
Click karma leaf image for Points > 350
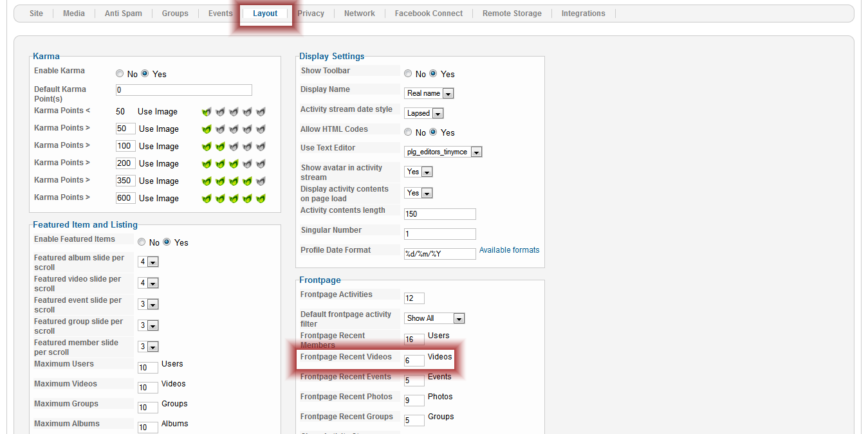[234, 181]
